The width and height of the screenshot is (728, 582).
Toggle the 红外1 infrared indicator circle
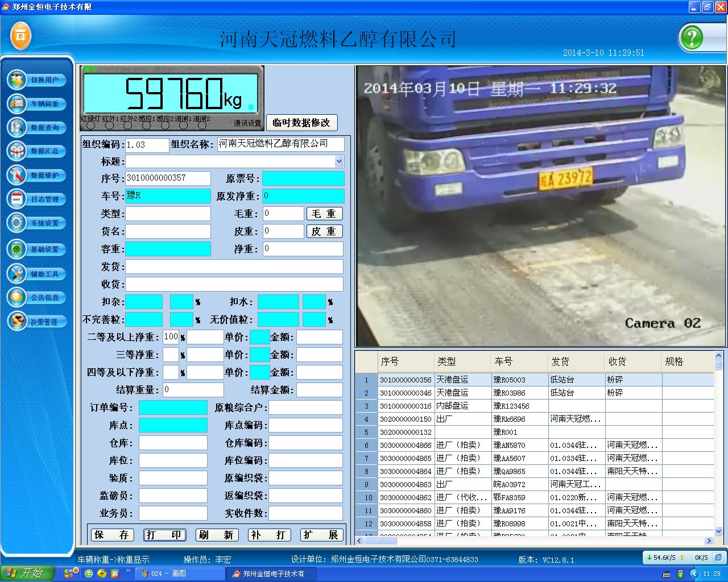tap(110, 126)
